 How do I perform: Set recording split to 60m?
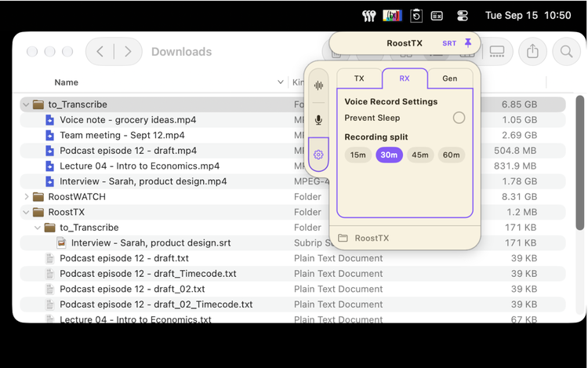pos(451,155)
